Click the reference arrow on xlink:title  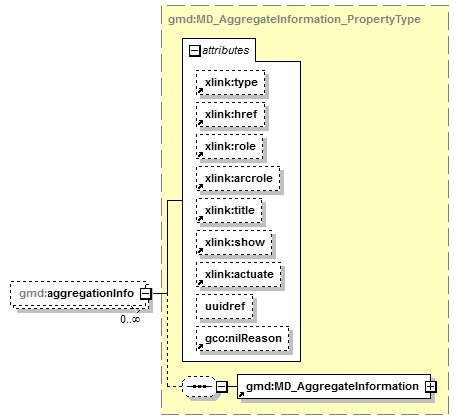(200, 219)
